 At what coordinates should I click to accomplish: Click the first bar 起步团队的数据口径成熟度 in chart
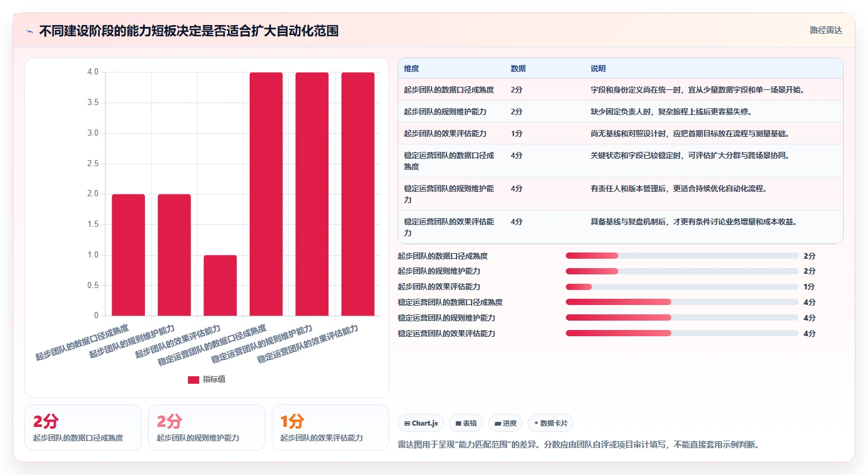point(129,255)
